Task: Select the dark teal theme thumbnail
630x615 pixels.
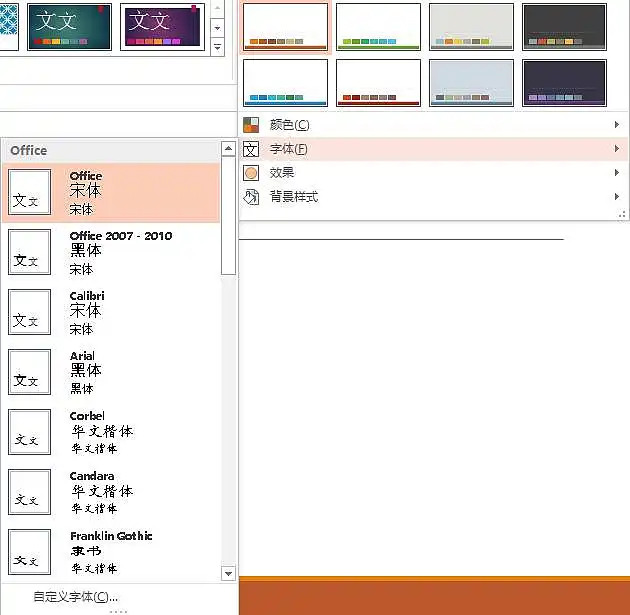Action: click(70, 27)
